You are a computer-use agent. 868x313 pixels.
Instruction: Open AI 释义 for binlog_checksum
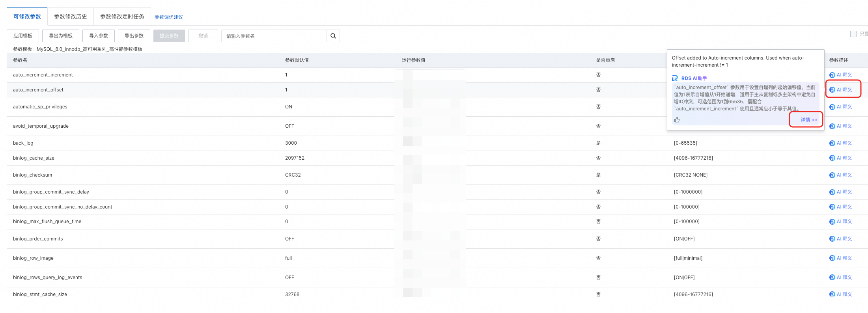pyautogui.click(x=840, y=175)
